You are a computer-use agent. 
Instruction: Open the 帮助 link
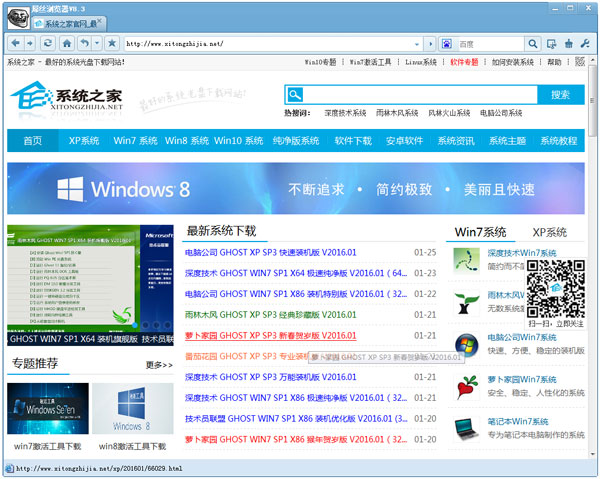(x=554, y=62)
